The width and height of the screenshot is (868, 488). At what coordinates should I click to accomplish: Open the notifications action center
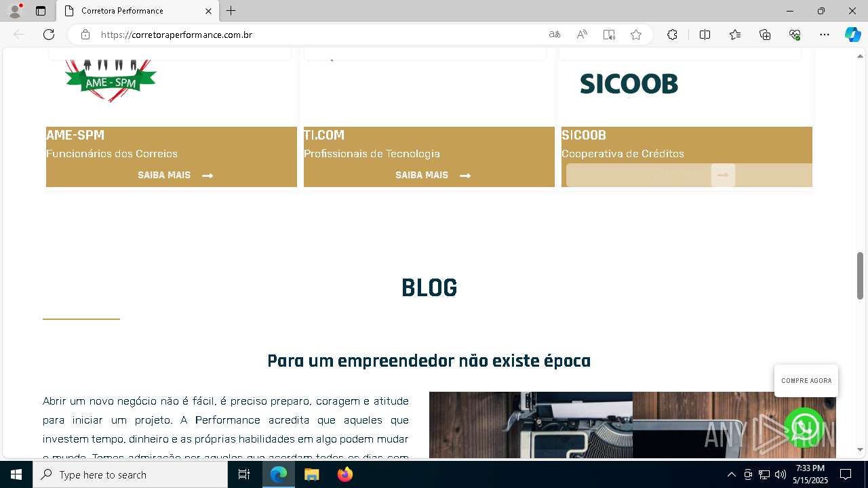846,474
